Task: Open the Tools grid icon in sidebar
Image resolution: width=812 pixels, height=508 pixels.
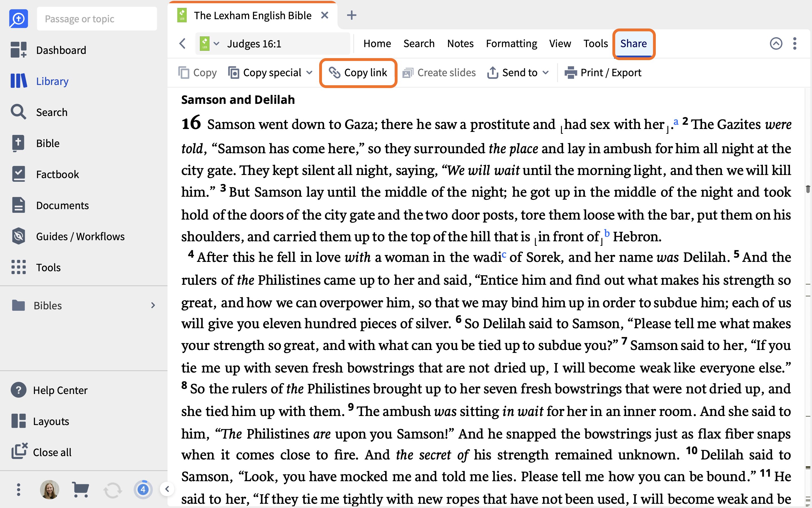Action: (18, 267)
